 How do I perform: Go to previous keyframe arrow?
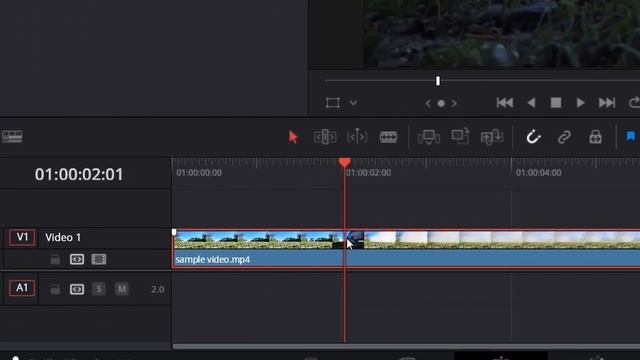(x=428, y=104)
